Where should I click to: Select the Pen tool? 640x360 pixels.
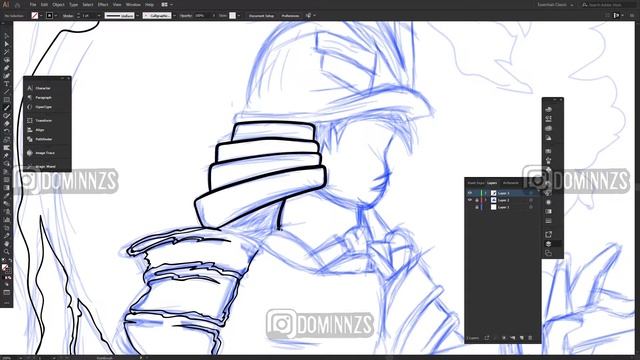pyautogui.click(x=7, y=68)
